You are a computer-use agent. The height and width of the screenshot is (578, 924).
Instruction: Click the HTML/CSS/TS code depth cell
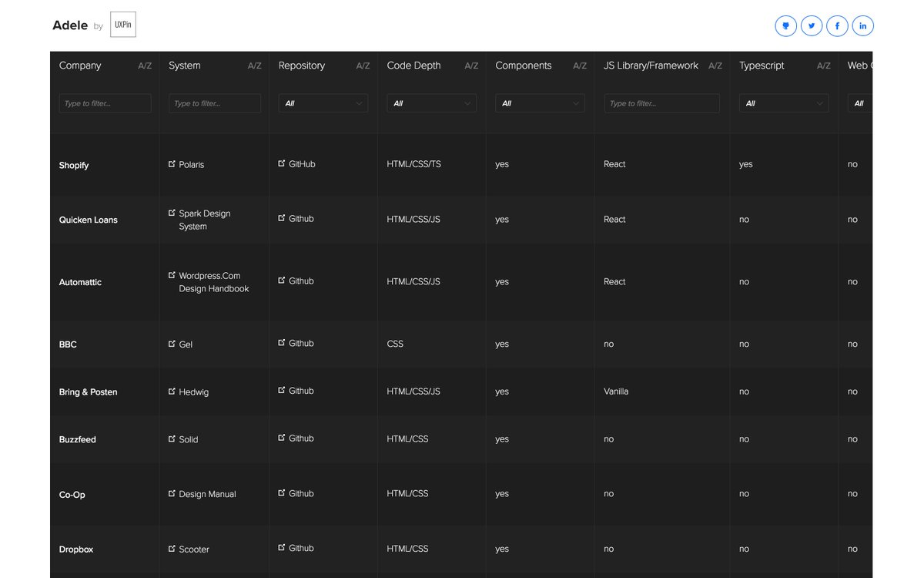(x=414, y=164)
